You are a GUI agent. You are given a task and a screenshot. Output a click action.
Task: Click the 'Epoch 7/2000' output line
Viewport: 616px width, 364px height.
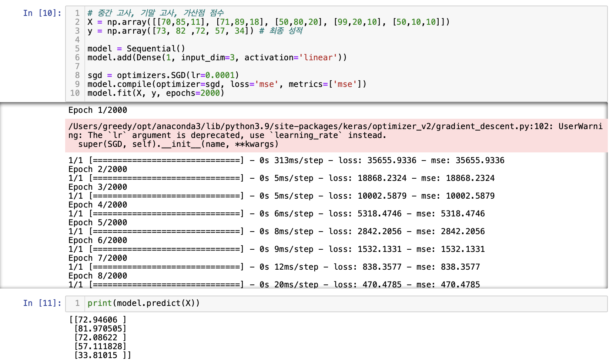(x=98, y=258)
